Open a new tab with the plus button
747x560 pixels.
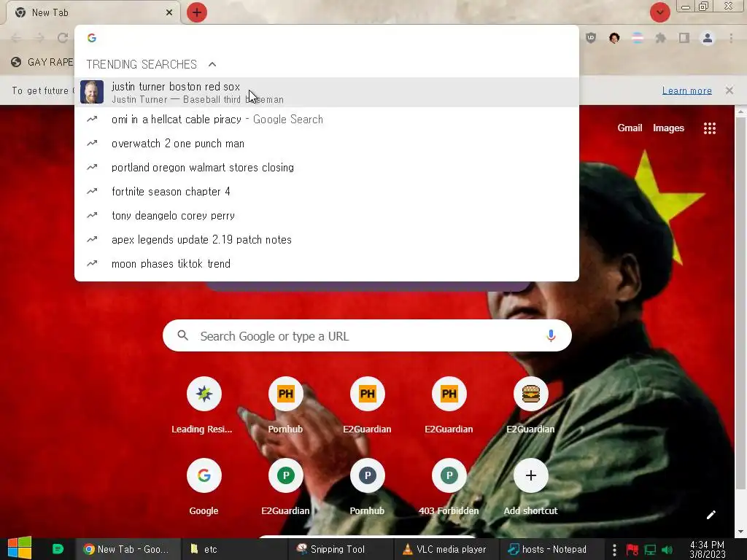[x=197, y=12]
